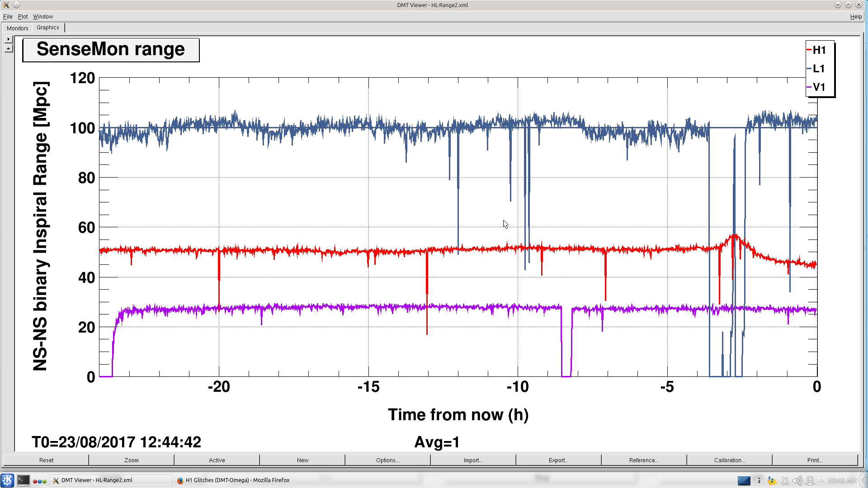Maximize the DMT Viewer window
This screenshot has height=488, width=868.
(848, 5)
